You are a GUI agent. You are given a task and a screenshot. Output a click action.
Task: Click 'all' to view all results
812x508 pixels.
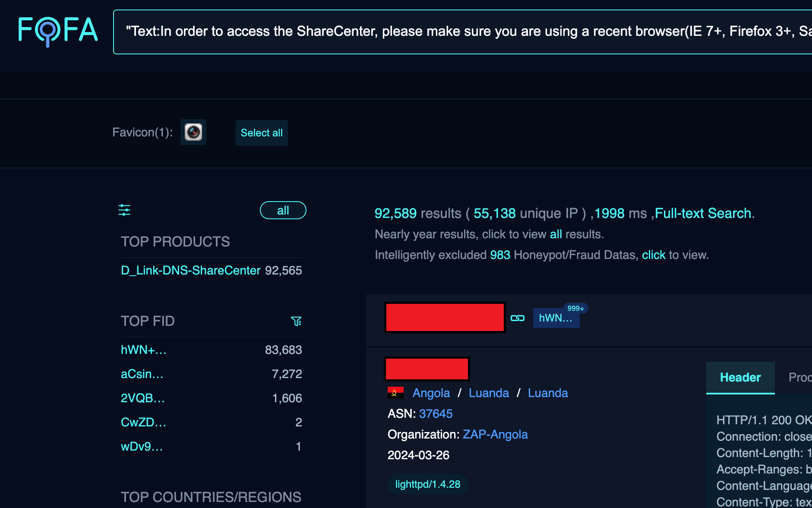556,234
